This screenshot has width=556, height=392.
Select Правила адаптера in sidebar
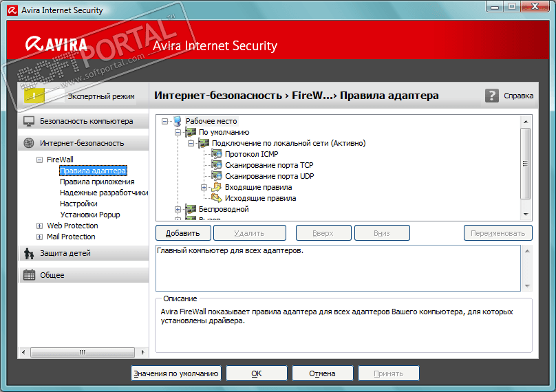pyautogui.click(x=93, y=171)
